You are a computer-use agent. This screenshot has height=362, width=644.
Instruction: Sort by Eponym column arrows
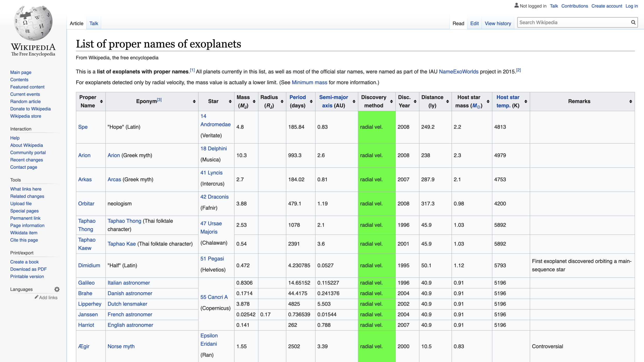[x=194, y=101]
